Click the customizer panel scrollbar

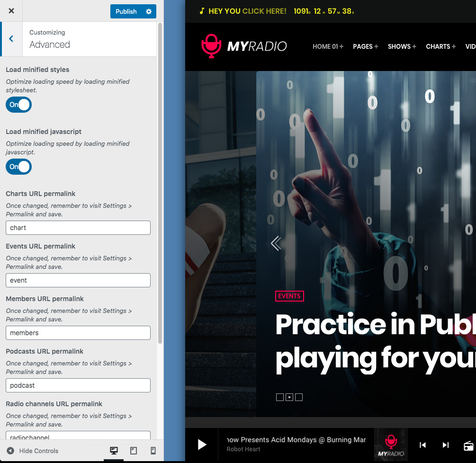tap(160, 183)
